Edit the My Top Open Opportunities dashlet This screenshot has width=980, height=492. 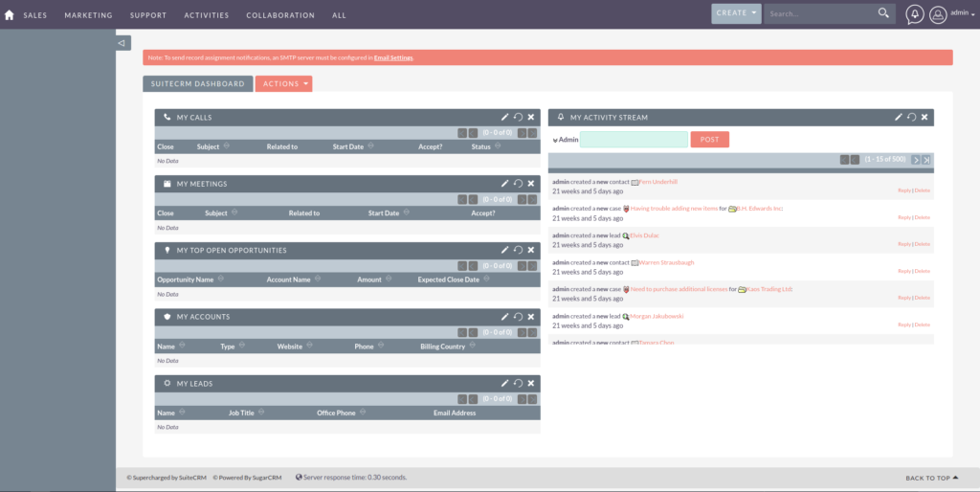coord(505,250)
